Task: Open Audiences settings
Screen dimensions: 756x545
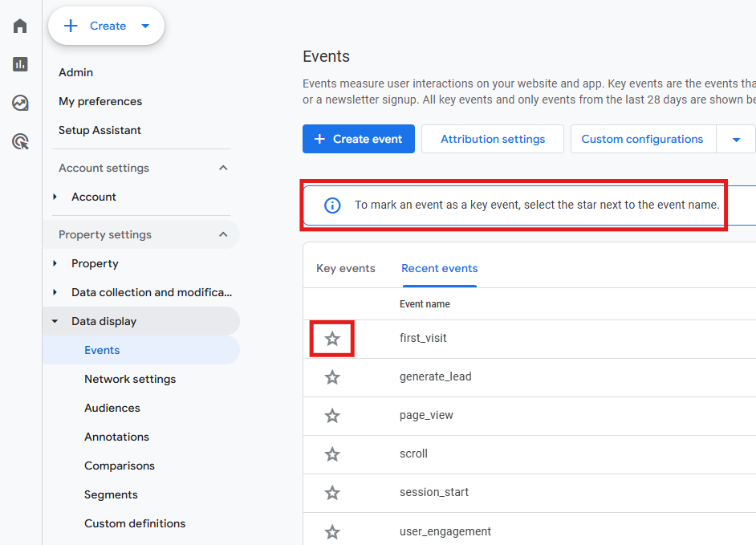Action: point(112,408)
